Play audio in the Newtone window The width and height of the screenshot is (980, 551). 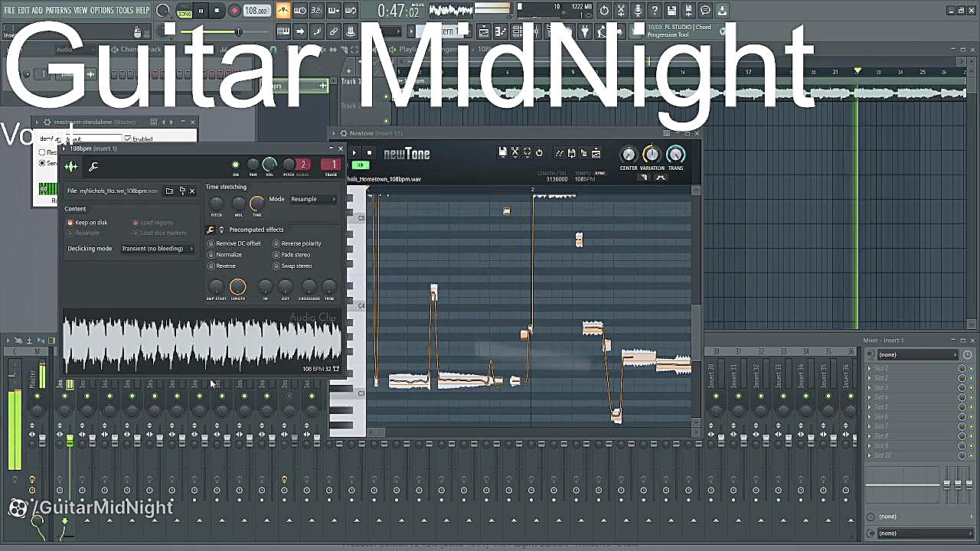click(x=354, y=153)
